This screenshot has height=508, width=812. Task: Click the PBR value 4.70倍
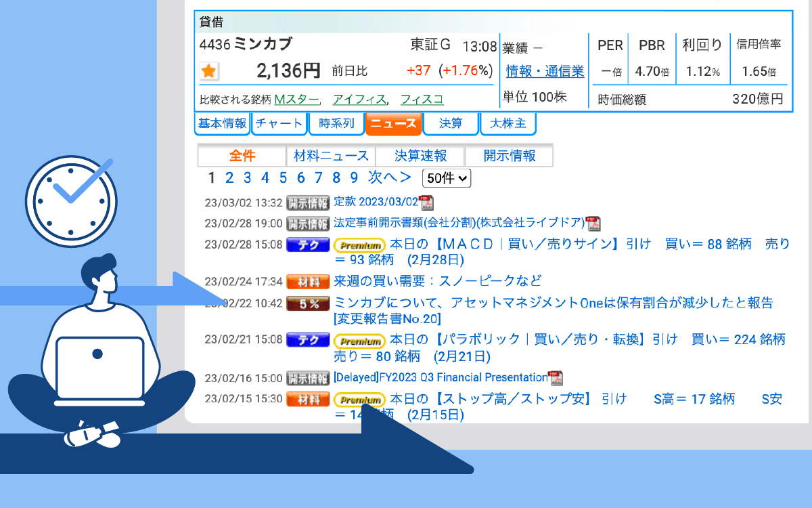[x=652, y=71]
